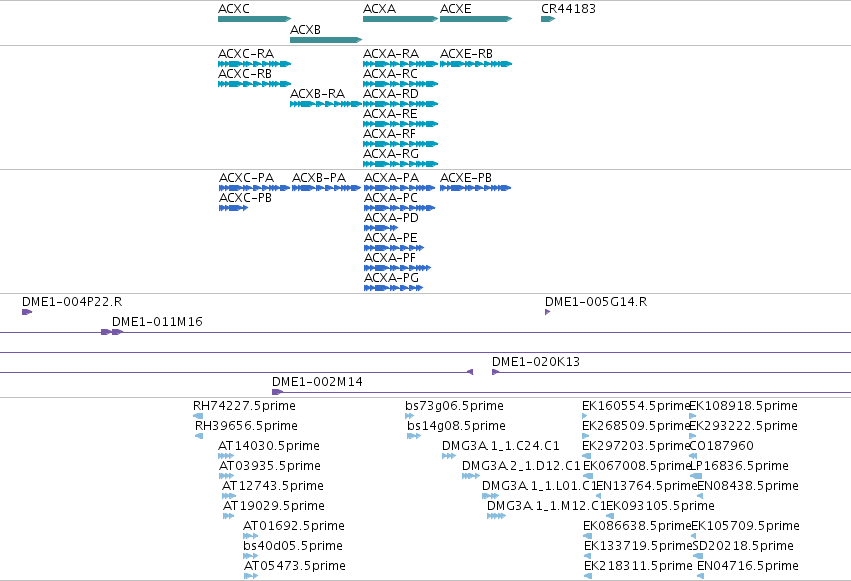Select EST bs40d05.5prime

pyautogui.click(x=250, y=557)
